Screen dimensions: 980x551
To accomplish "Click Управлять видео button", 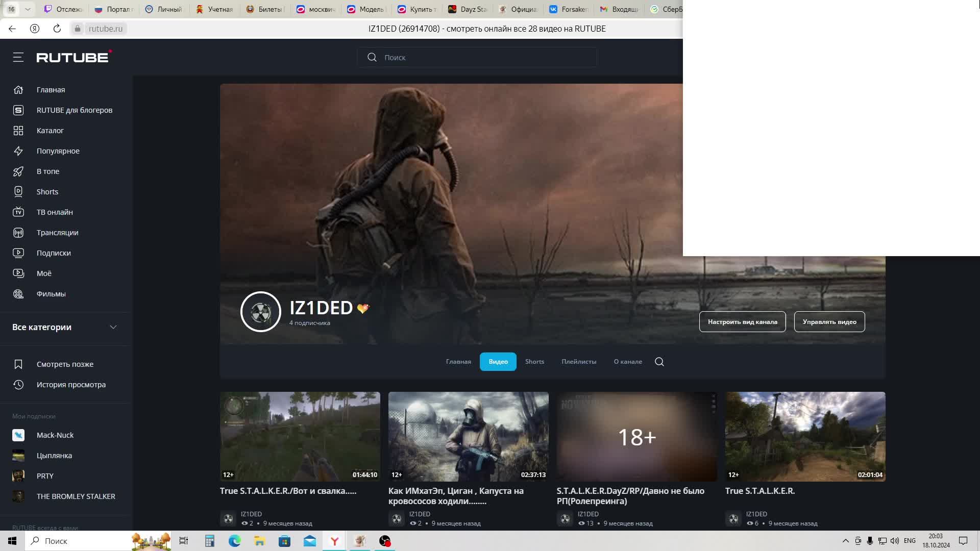I will point(829,322).
